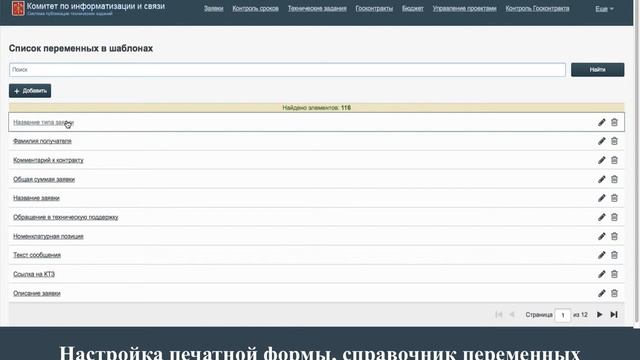Delete the 'Общая сумма заявки' variable
Viewport: 640px width, 360px height.
(x=614, y=179)
